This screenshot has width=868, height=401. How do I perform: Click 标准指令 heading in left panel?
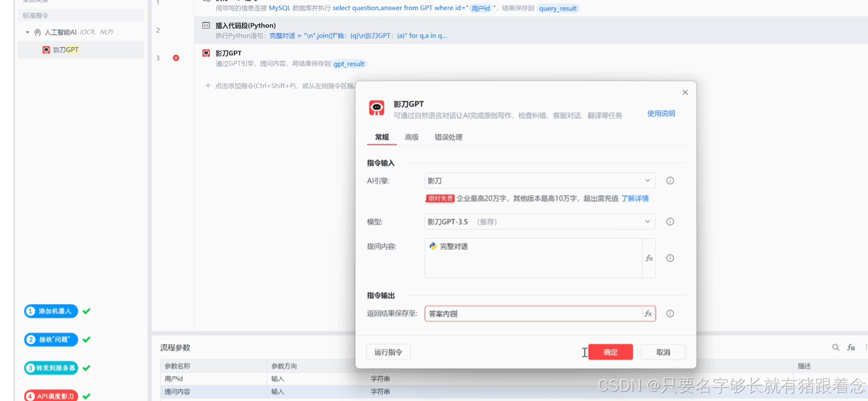[x=35, y=15]
